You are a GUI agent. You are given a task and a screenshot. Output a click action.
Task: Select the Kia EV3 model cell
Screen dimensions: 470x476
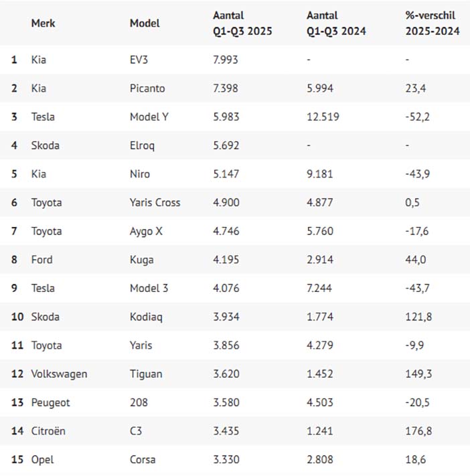139,60
